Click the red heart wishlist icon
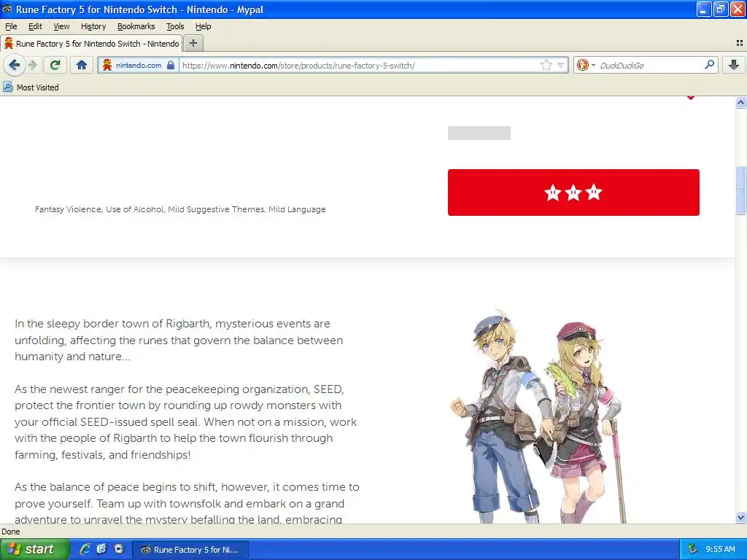This screenshot has width=747, height=560. [x=691, y=98]
